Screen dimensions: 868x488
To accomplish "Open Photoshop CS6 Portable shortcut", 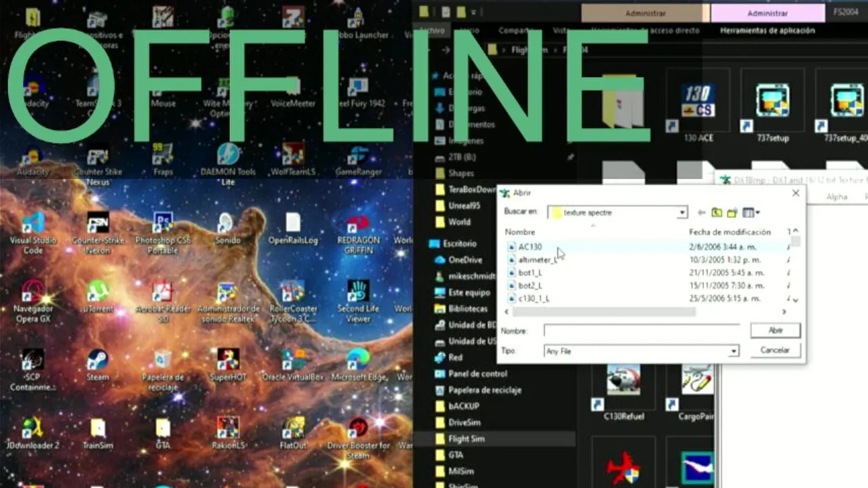I will 163,232.
